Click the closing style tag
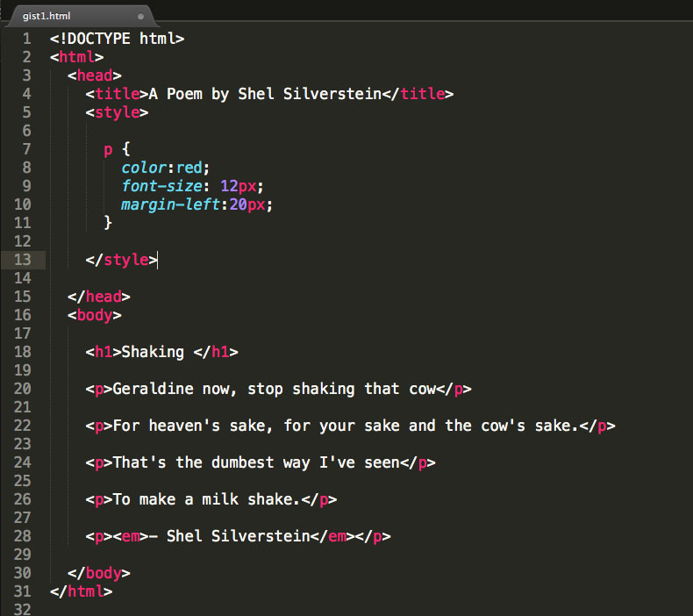The image size is (693, 616). coord(122,260)
